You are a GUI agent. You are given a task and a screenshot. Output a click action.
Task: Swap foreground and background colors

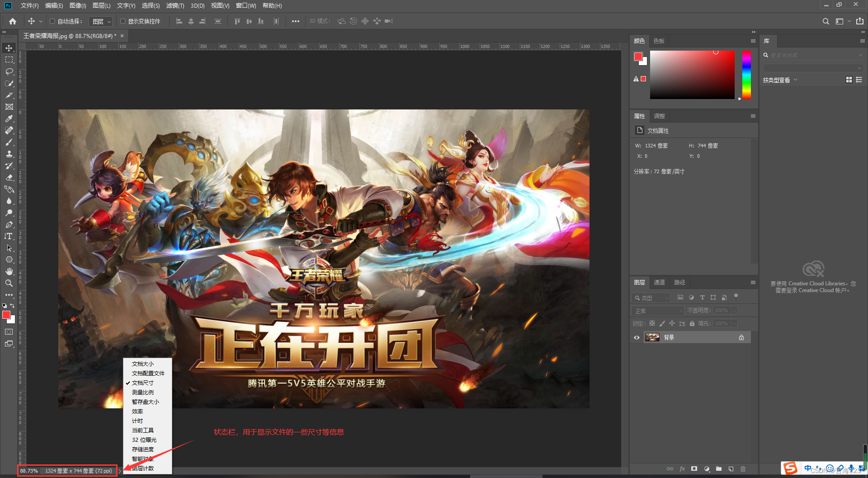13,306
